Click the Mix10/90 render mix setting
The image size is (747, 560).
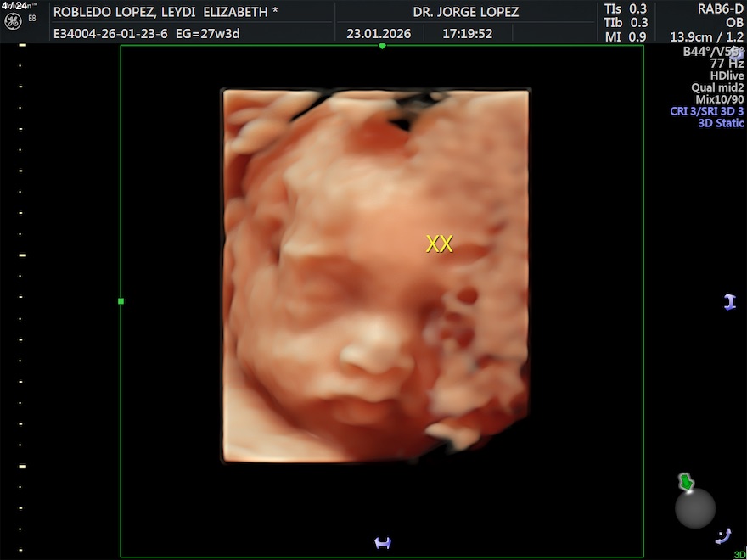coord(719,99)
